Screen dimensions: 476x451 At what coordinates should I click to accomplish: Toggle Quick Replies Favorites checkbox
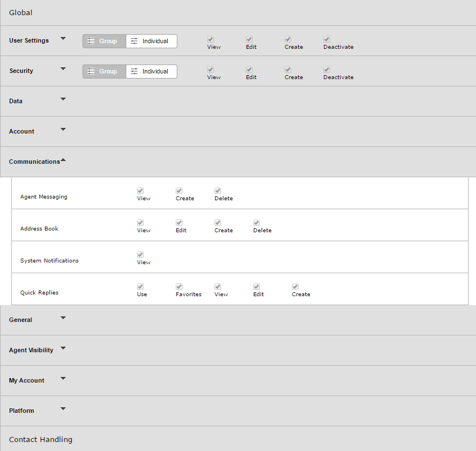coord(179,287)
